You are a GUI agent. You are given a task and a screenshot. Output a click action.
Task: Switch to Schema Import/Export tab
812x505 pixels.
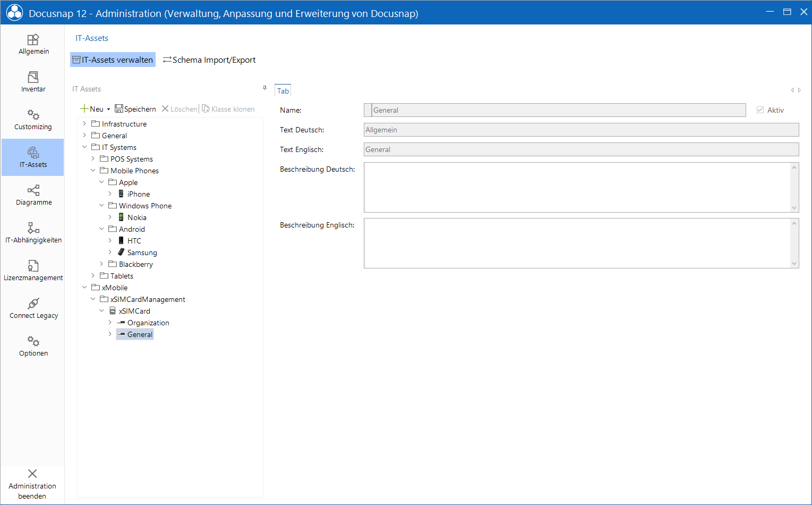pyautogui.click(x=209, y=60)
